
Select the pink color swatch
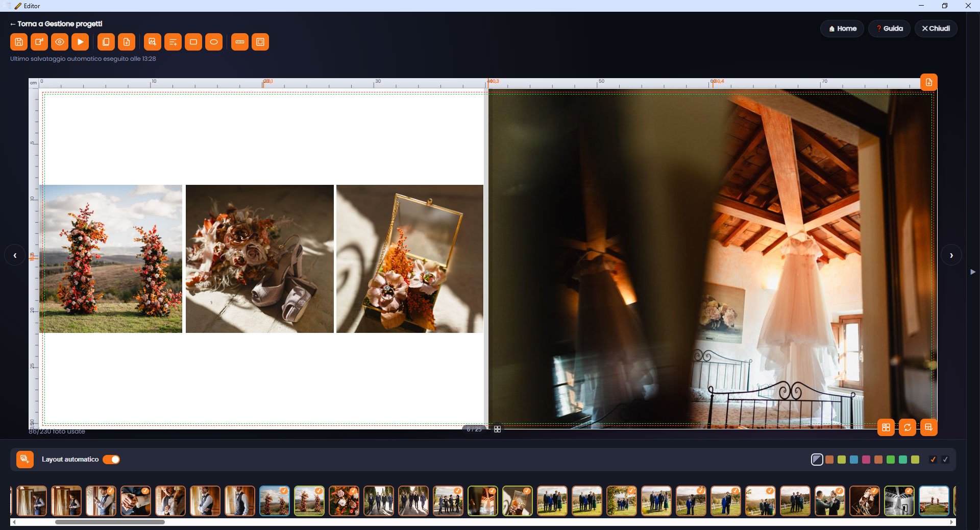click(866, 460)
